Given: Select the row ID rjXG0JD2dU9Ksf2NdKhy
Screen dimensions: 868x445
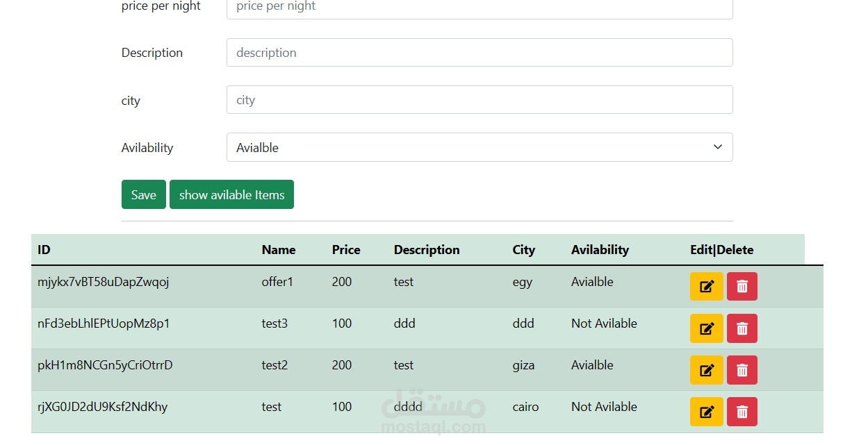Looking at the screenshot, I should point(102,407).
